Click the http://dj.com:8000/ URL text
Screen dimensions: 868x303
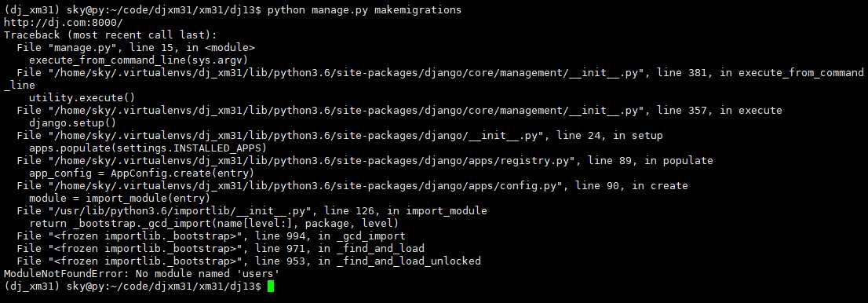pyautogui.click(x=63, y=23)
